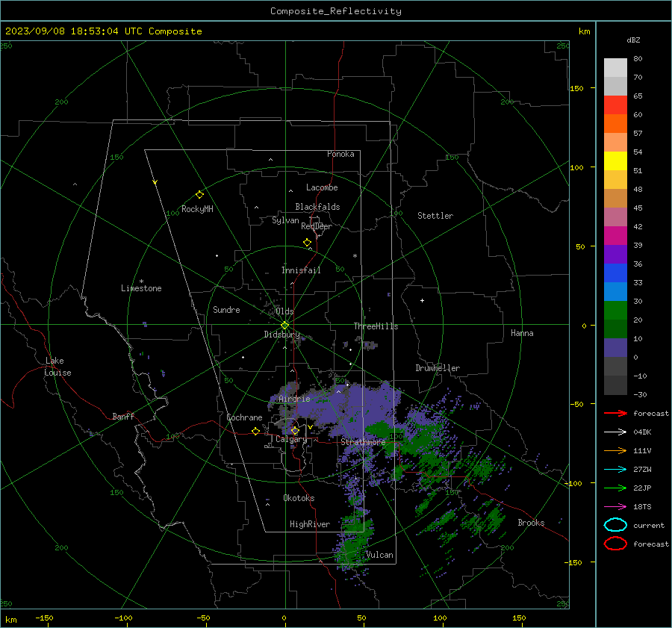Viewport: 672px width, 628px height.
Task: Click the magenta 39 dBZ color swatch
Action: click(615, 236)
